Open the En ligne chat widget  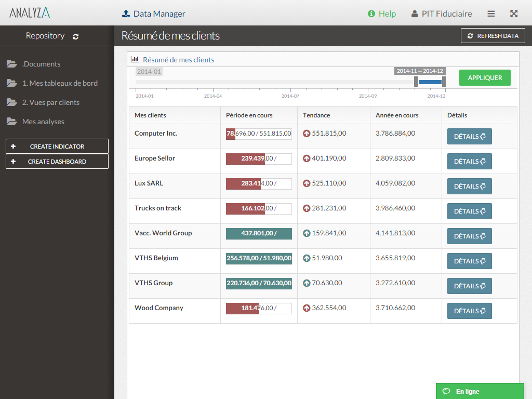pyautogui.click(x=481, y=391)
